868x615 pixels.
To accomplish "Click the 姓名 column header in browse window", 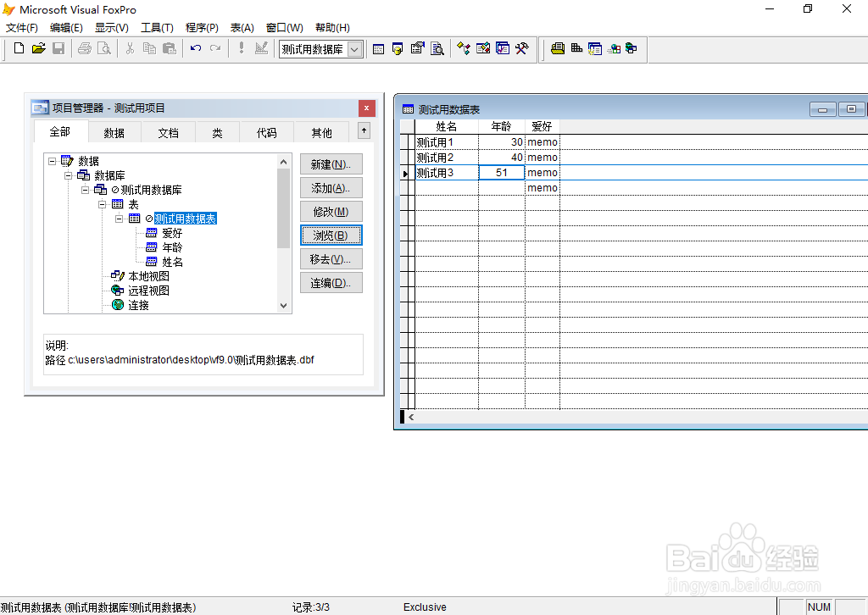I will 446,127.
